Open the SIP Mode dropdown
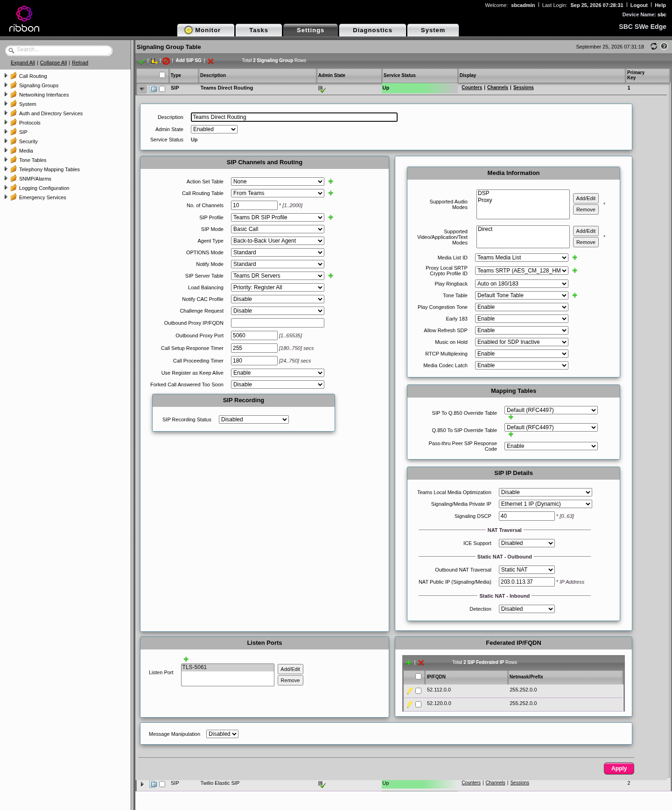672x810 pixels. (x=278, y=229)
